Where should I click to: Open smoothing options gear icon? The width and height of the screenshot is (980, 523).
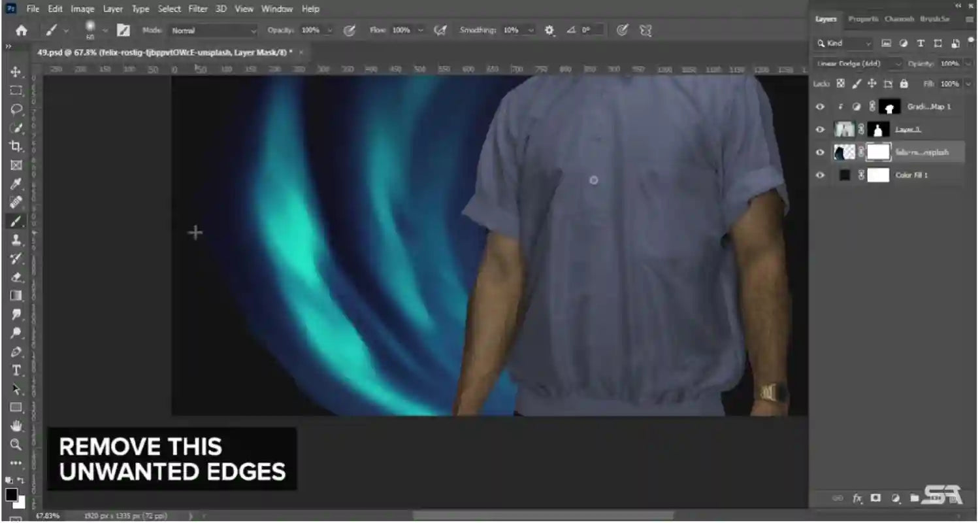click(x=549, y=30)
